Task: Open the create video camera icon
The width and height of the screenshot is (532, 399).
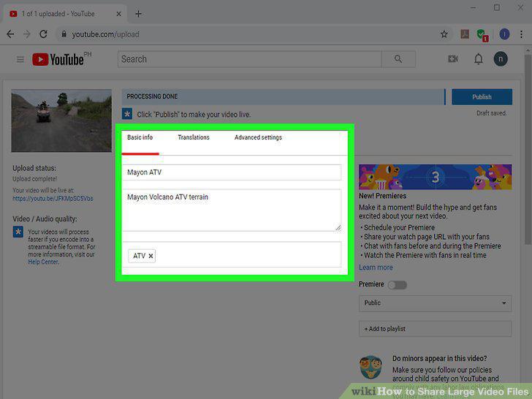Action: pyautogui.click(x=453, y=59)
